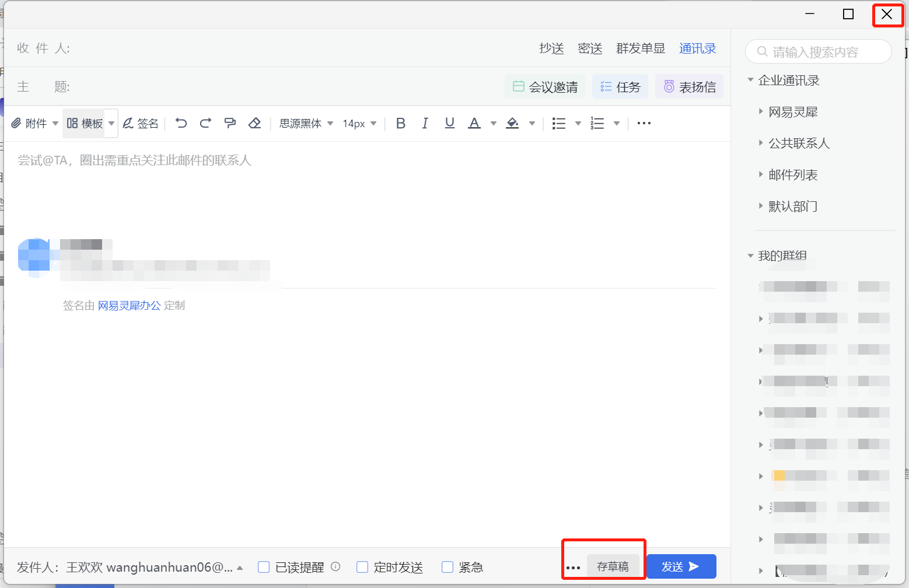The image size is (909, 588).
Task: Clear text formatting with eraser icon
Action: click(x=254, y=123)
